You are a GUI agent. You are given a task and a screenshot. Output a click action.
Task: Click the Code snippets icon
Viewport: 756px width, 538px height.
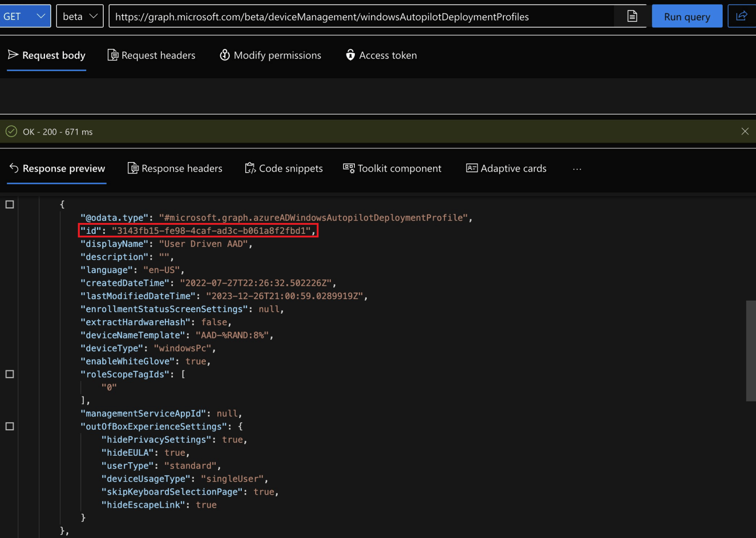coord(250,169)
